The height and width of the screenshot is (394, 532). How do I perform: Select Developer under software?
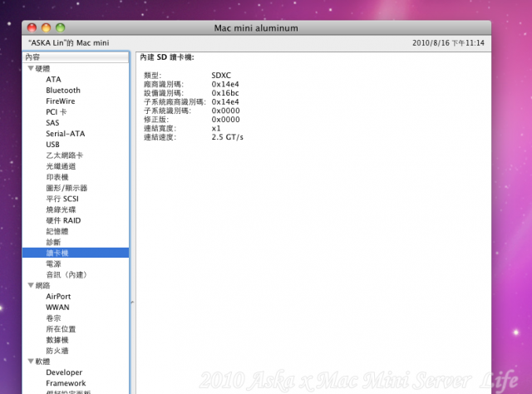[x=64, y=372]
